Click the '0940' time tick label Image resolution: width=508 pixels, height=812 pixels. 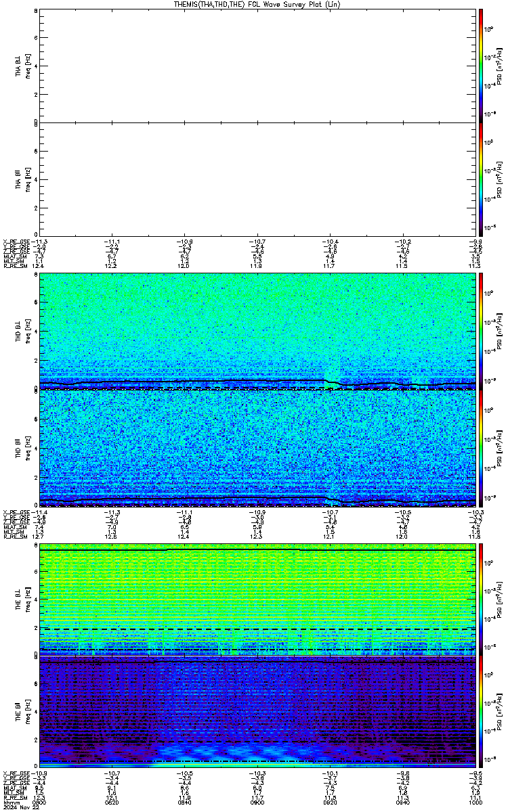pyautogui.click(x=402, y=802)
